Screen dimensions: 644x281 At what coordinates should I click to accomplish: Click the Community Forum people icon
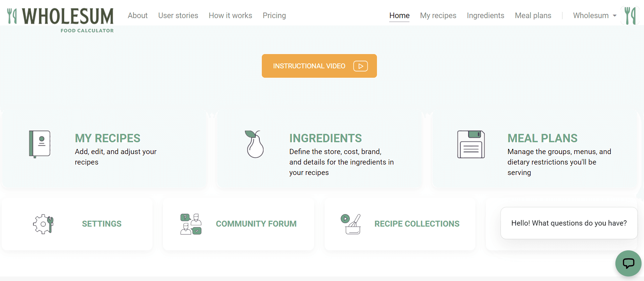click(x=191, y=224)
